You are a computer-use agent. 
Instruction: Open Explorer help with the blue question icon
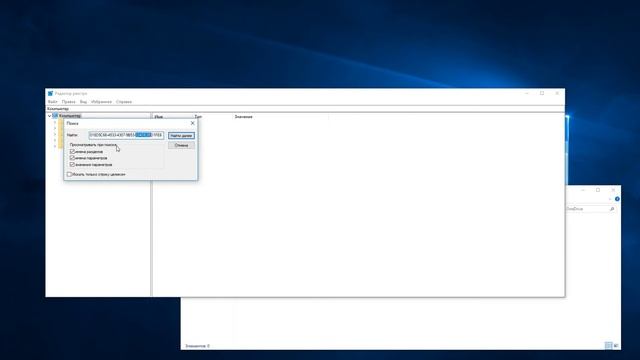point(617,199)
